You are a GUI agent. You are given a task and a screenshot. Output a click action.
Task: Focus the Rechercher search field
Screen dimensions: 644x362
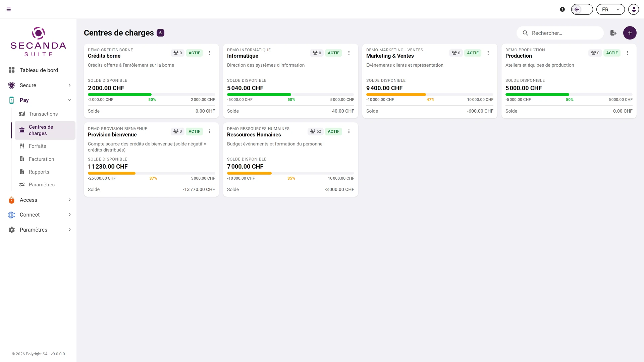tap(560, 33)
